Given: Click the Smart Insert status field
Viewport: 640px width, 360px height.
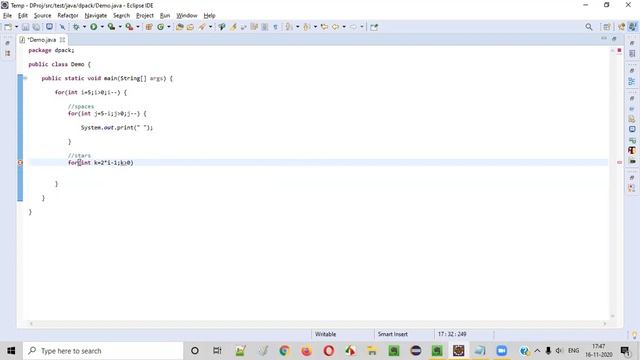Looking at the screenshot, I should coord(392,334).
